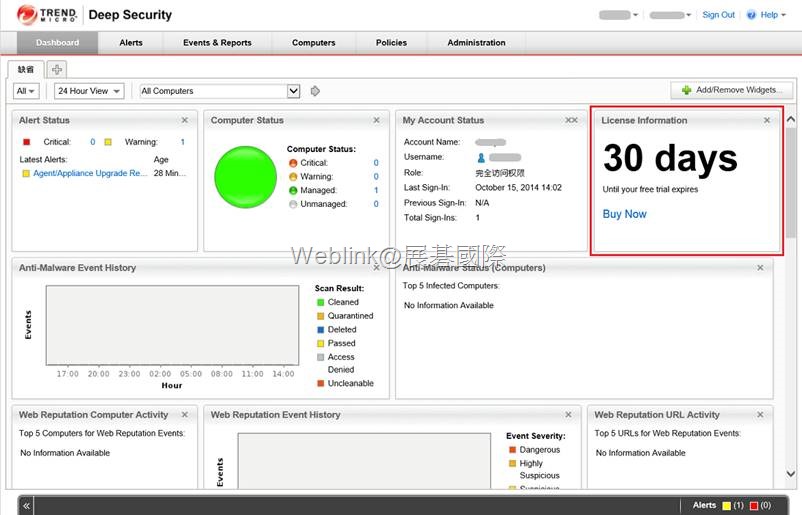Go to Events & Reports

[x=217, y=42]
